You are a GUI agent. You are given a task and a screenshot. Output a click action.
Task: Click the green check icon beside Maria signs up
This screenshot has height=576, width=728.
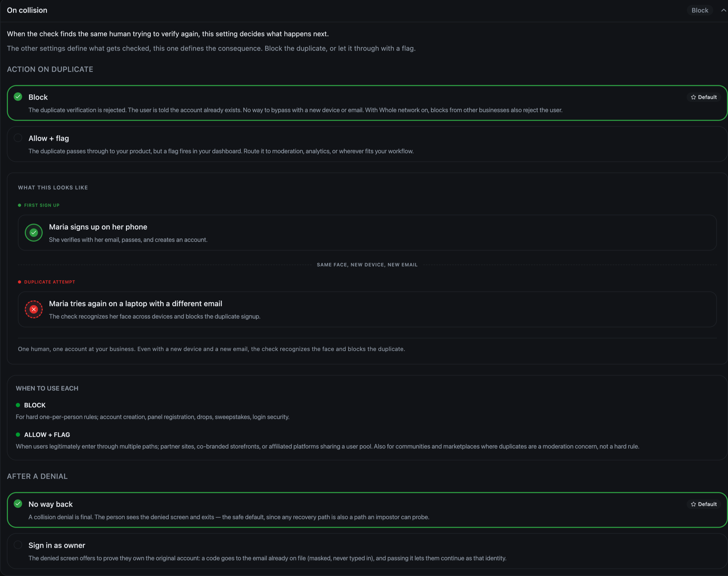pos(34,233)
